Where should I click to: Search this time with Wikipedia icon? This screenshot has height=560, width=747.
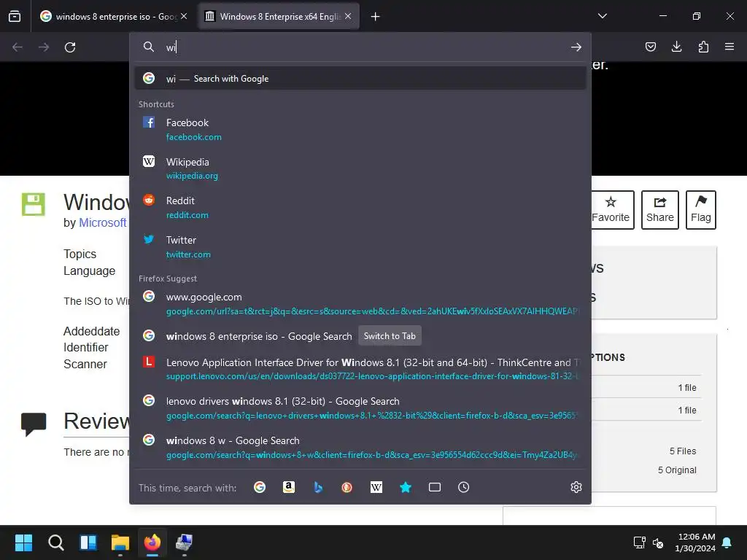[376, 487]
